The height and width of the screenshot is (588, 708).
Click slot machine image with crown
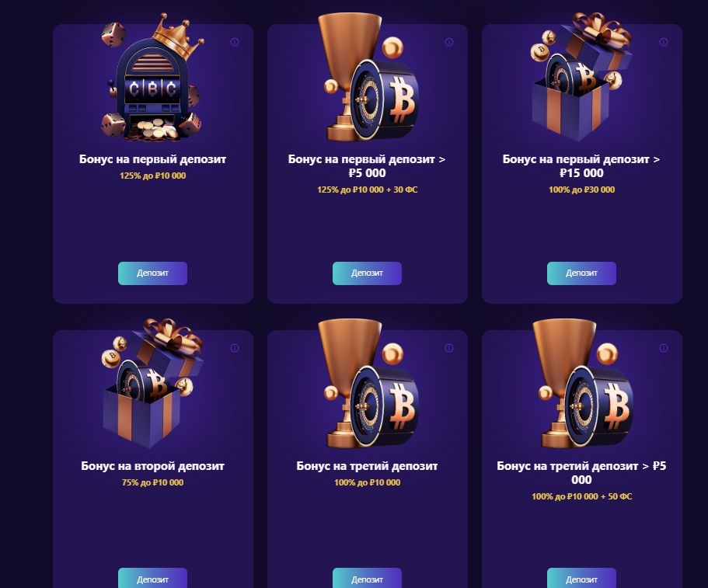pos(152,78)
